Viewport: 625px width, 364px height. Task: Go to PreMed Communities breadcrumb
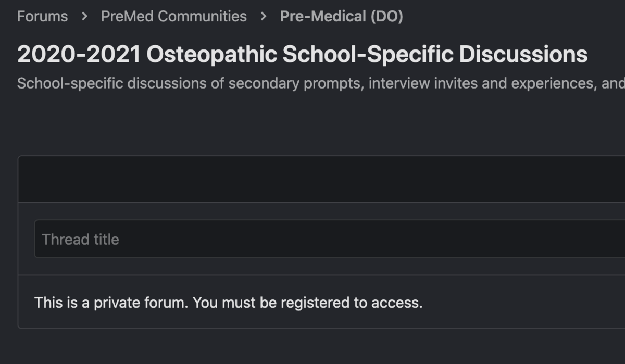(x=173, y=17)
